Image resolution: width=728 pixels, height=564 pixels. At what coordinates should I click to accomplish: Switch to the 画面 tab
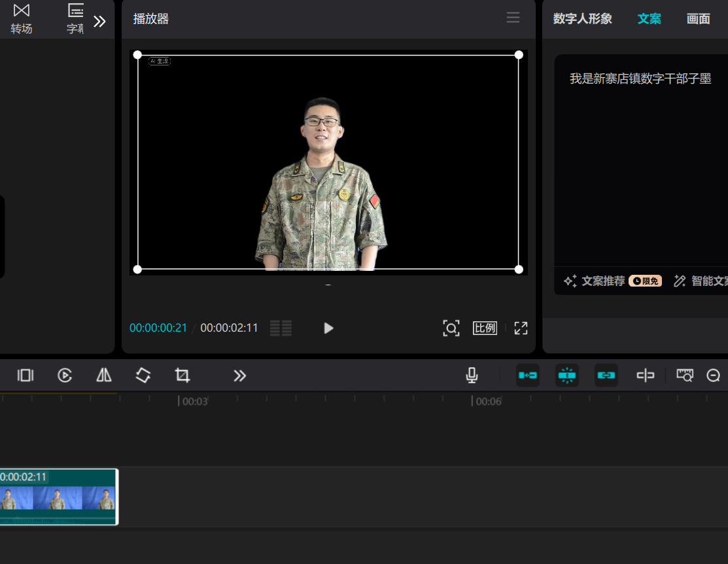(698, 19)
